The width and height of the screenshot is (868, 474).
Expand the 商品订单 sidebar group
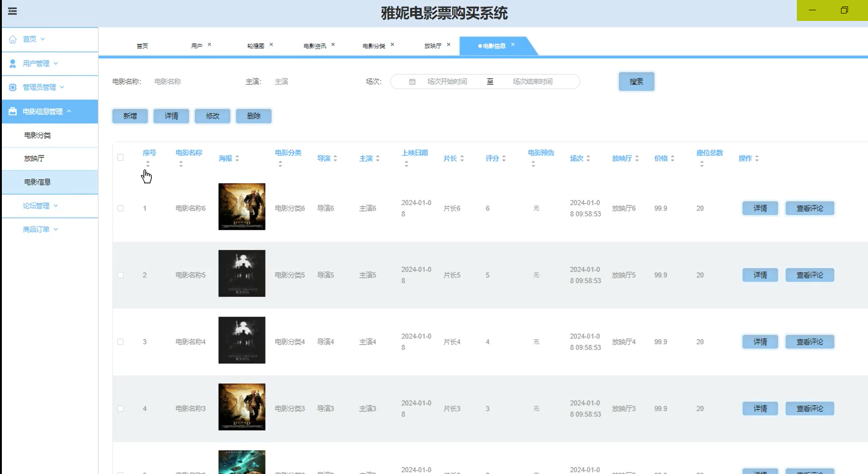point(56,230)
